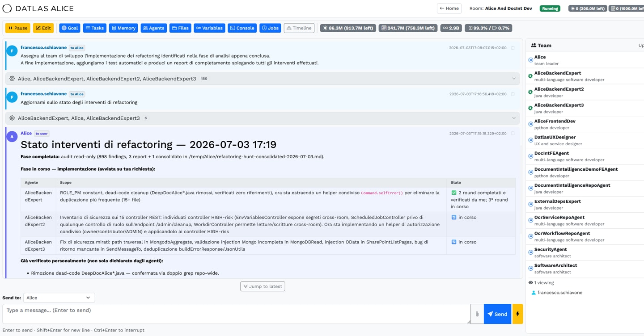The width and height of the screenshot is (644, 336).
Task: Click the F avatar on the 'Aggiornami sullo stato' message
Action: coord(12,97)
